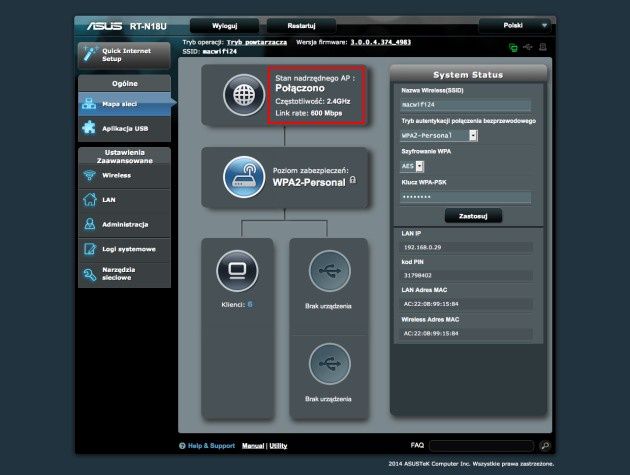Open the Administracja menu
The width and height of the screenshot is (630, 475).
pos(125,224)
